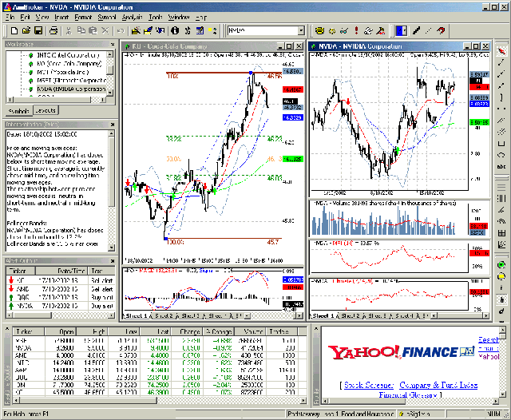Select Sheet 2 tab in KO chart
The width and height of the screenshot is (511, 420).
coord(164,315)
